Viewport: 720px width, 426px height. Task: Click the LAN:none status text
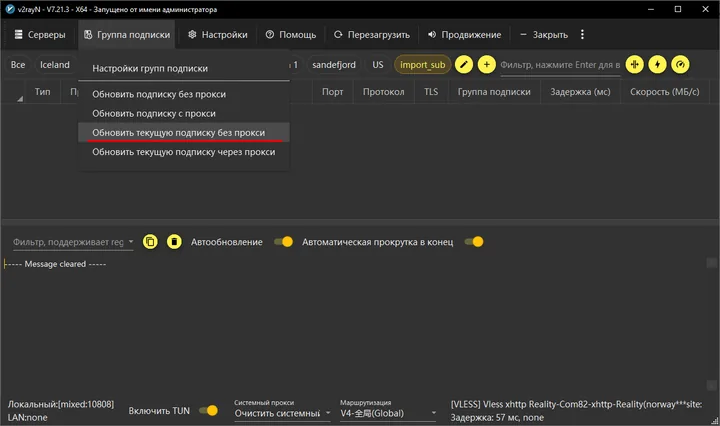click(28, 418)
